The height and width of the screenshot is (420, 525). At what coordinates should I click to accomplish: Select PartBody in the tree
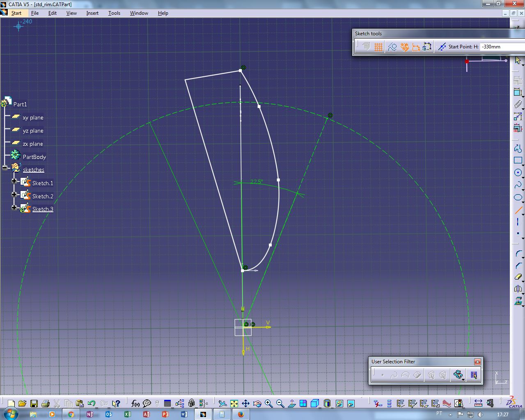(x=34, y=157)
